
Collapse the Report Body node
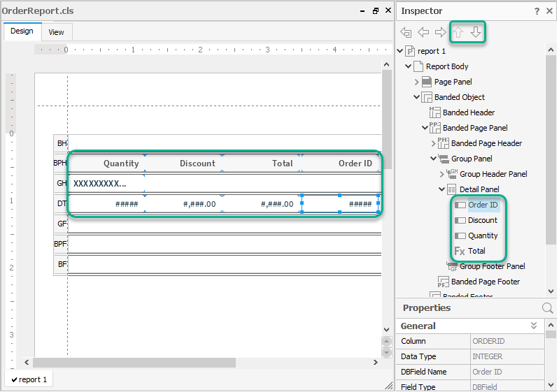408,66
